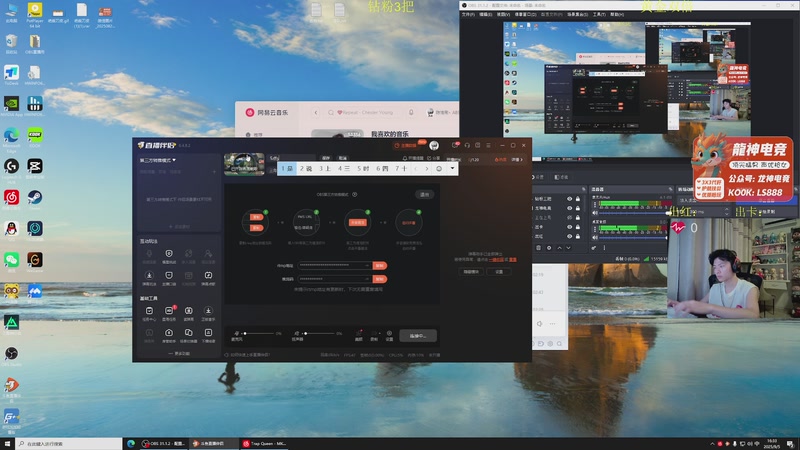Mute the bottom OBS mixer channel
This screenshot has height=450, width=800.
point(595,237)
